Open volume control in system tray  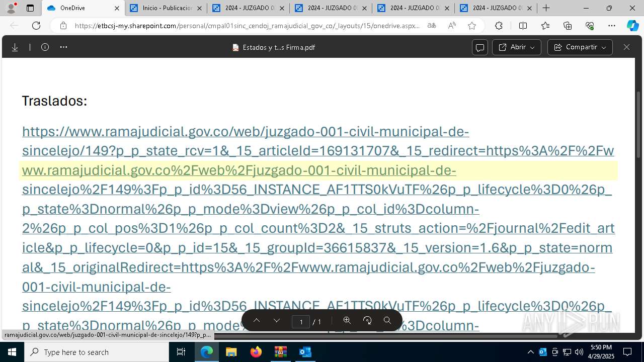point(579,352)
